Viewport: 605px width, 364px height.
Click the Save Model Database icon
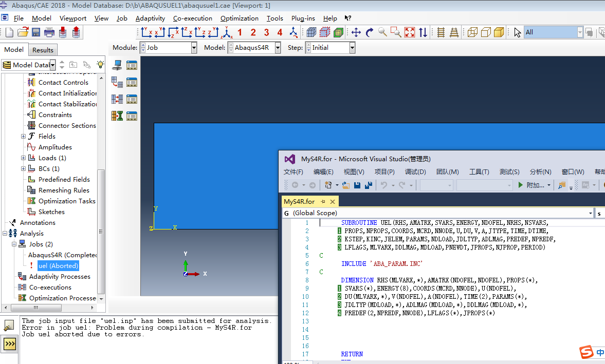(36, 32)
